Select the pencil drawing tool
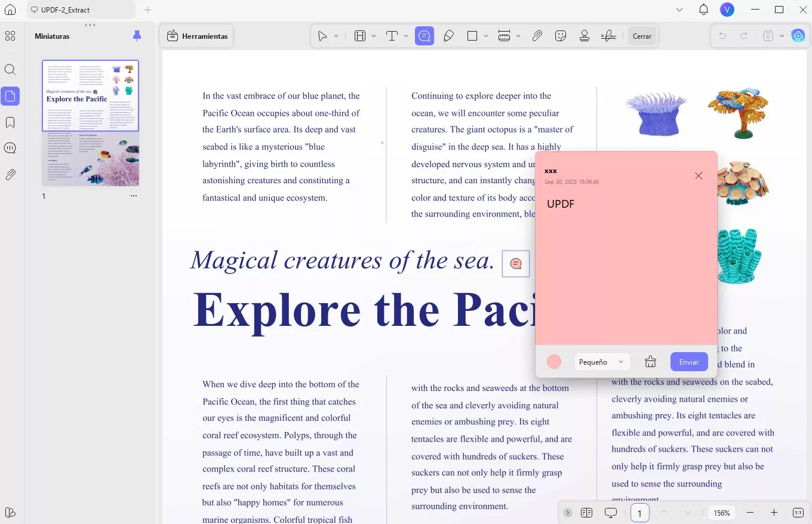 pyautogui.click(x=449, y=36)
